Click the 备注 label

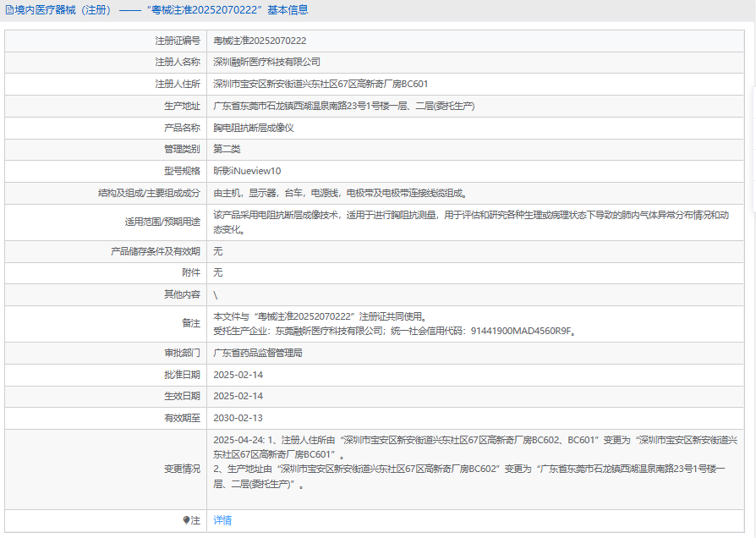pos(191,323)
